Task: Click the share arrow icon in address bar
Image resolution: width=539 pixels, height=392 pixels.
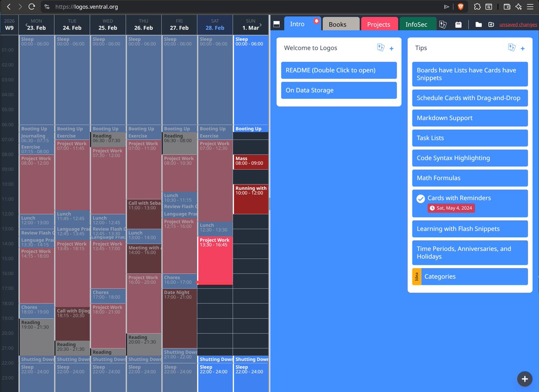Action: point(446,7)
